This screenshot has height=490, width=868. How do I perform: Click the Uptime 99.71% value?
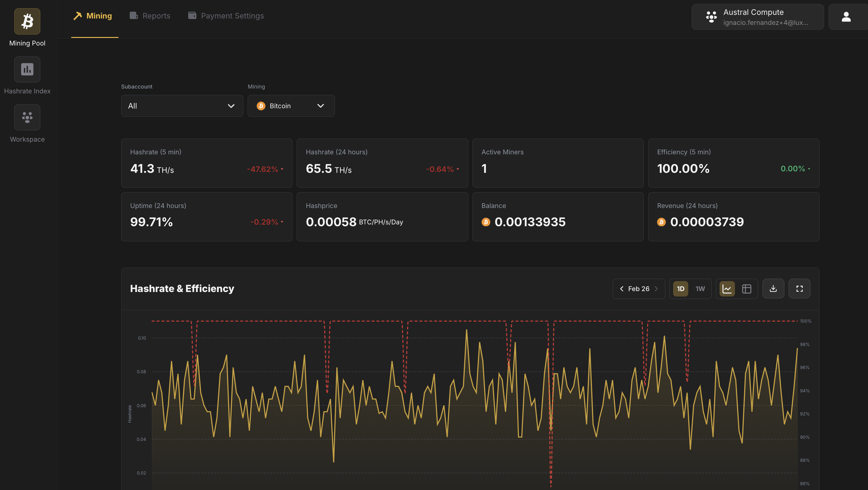coord(151,222)
